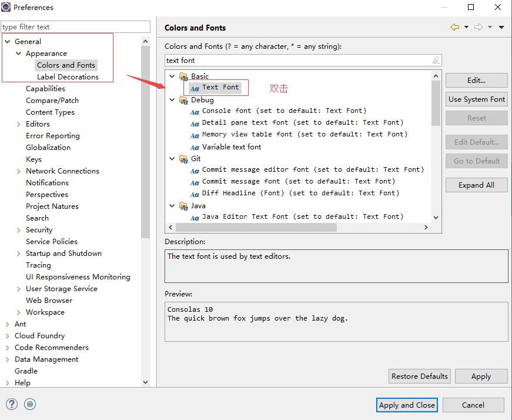Select Colors and Fonts in the tree
512x420 pixels.
(x=66, y=65)
